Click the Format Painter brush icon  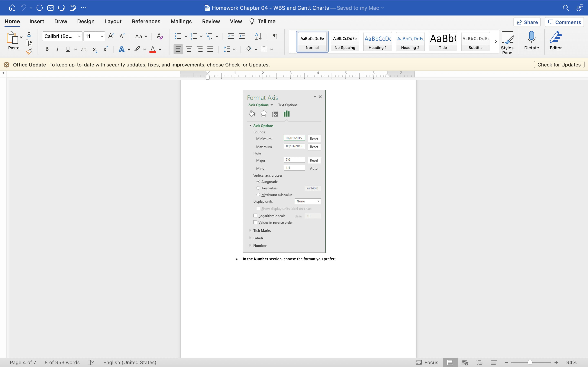pyautogui.click(x=29, y=51)
